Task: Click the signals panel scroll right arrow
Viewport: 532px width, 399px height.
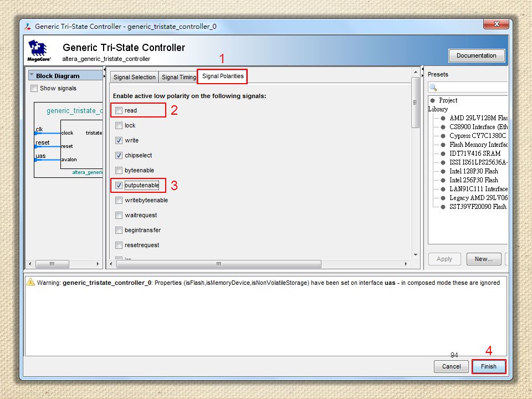Action: click(406, 264)
